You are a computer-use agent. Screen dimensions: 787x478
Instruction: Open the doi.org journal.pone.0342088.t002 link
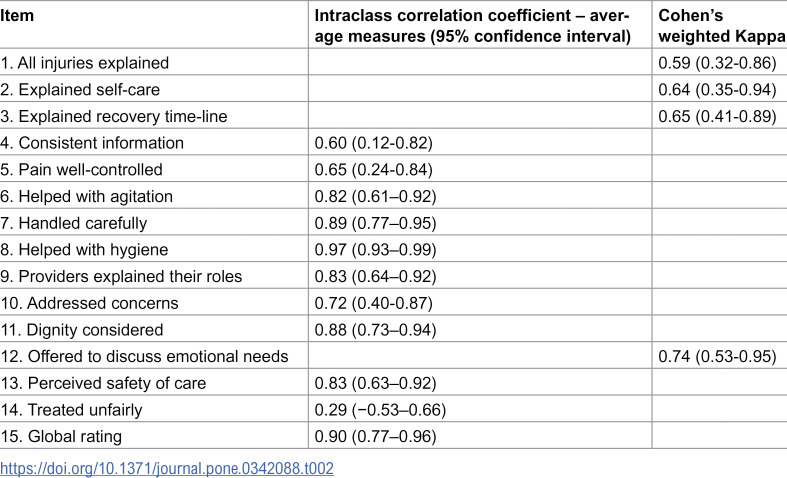167,468
